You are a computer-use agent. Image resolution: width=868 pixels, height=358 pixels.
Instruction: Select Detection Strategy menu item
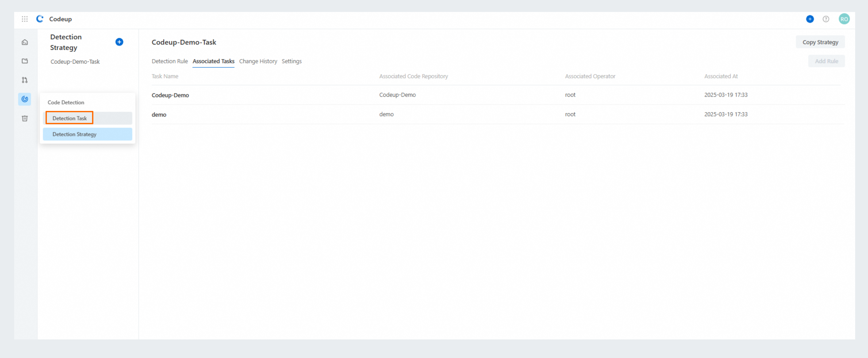coord(75,134)
